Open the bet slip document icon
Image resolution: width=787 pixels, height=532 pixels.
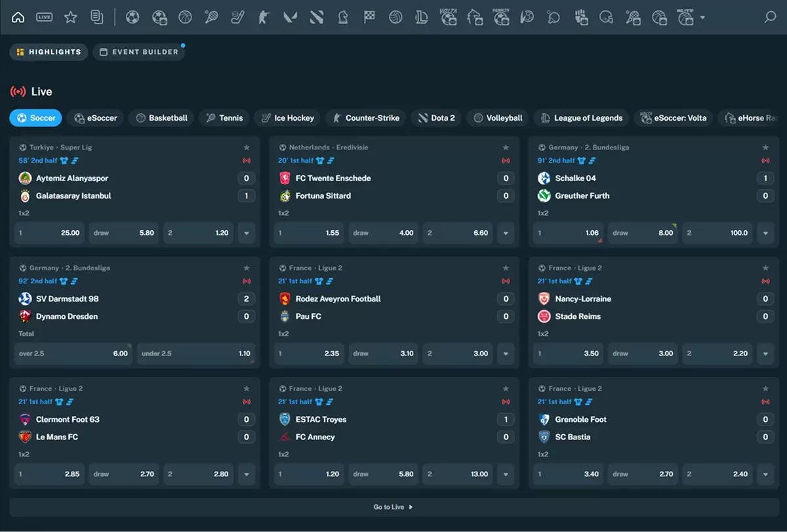click(x=97, y=18)
